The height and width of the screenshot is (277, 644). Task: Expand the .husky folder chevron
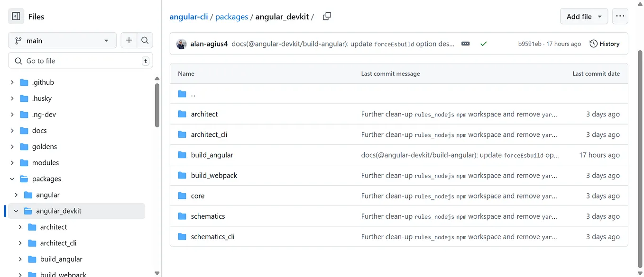click(x=12, y=98)
